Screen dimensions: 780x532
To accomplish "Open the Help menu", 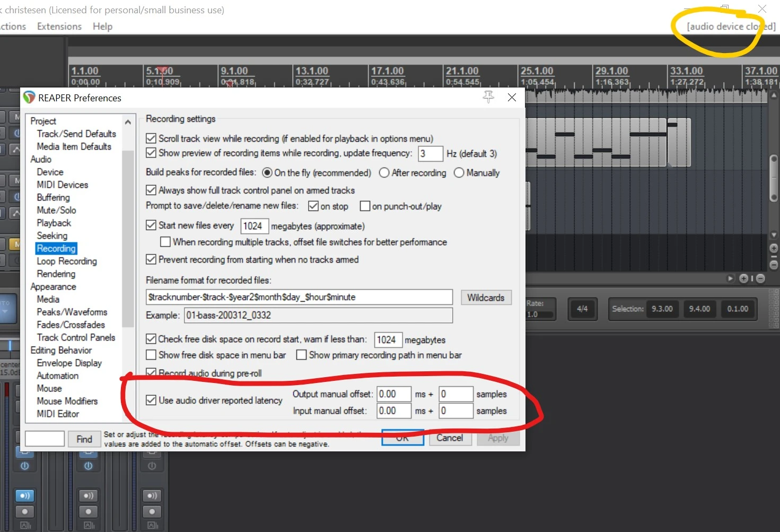I will click(102, 27).
